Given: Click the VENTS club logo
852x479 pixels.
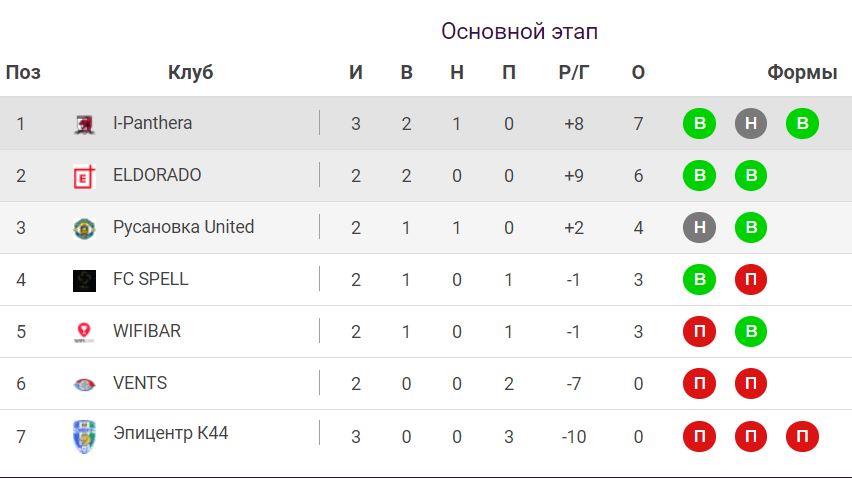Looking at the screenshot, I should coord(85,384).
